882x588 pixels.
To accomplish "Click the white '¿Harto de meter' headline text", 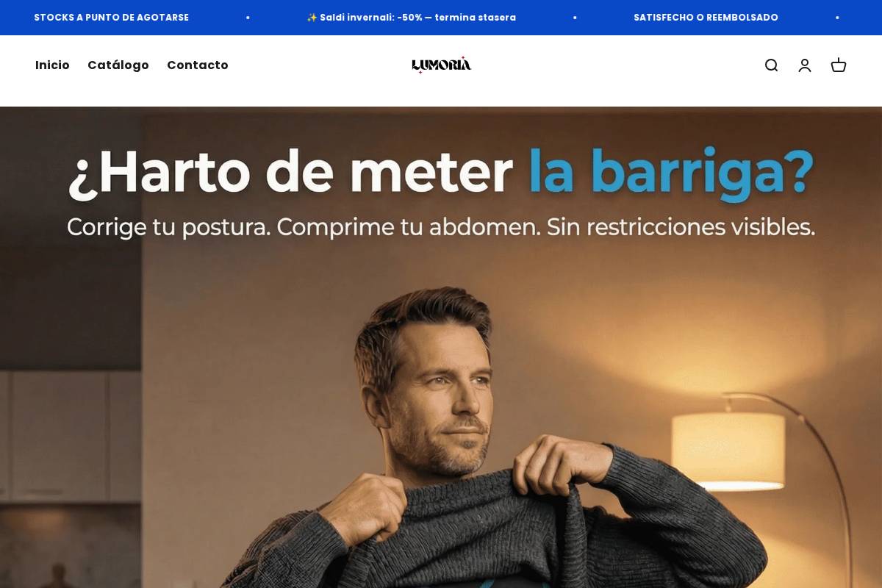I will (x=290, y=173).
